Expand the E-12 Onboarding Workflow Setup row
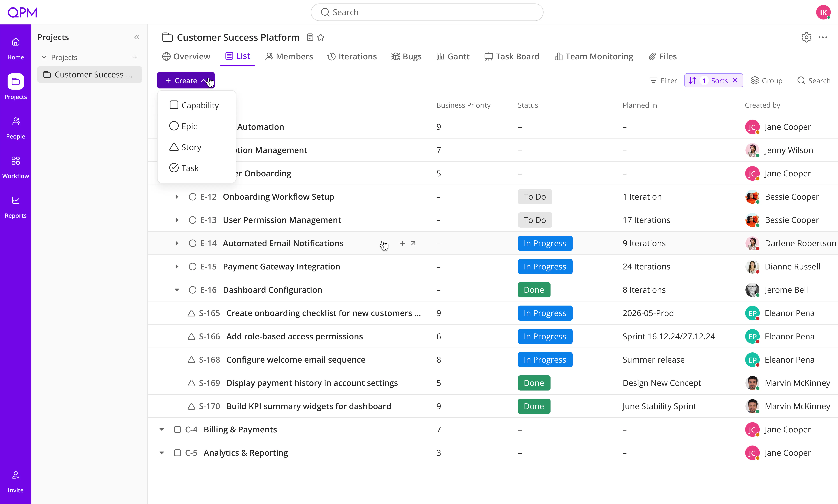This screenshot has height=504, width=838. click(x=177, y=197)
